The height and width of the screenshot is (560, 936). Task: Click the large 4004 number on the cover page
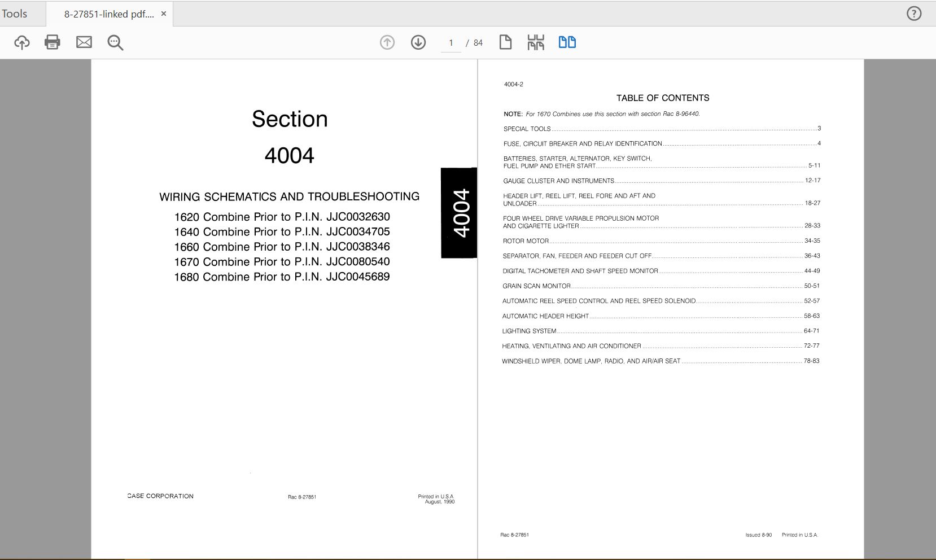coord(290,156)
